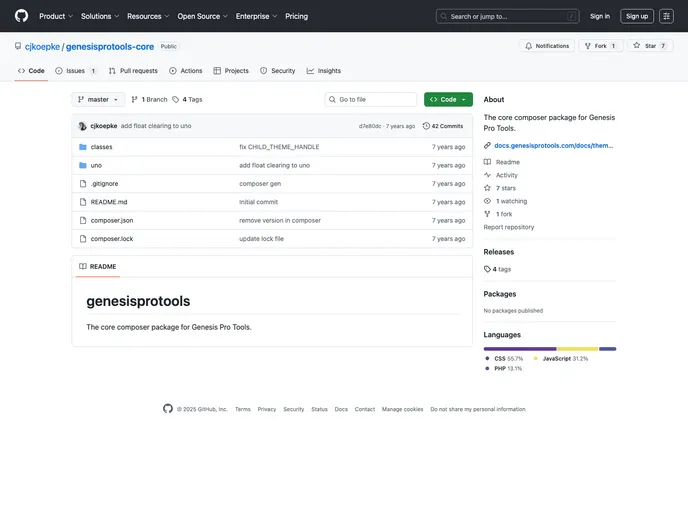The width and height of the screenshot is (688, 512).
Task: Open the .gitignore file
Action: tap(104, 184)
